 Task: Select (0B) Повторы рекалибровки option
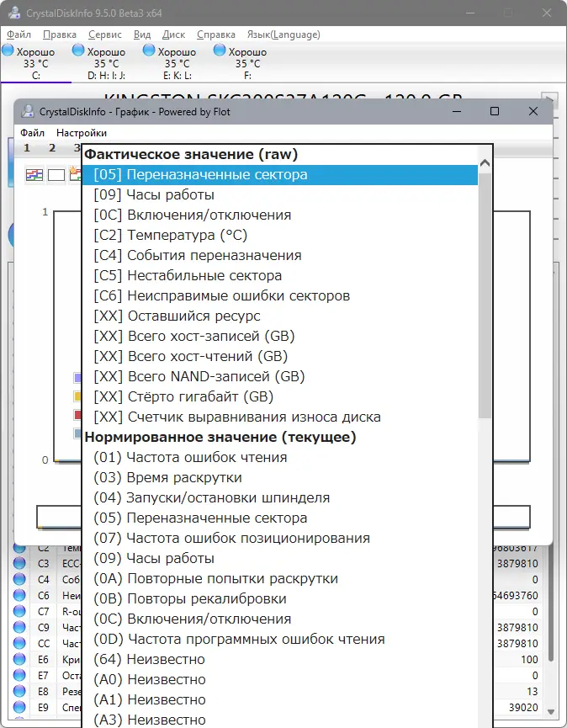(280, 599)
